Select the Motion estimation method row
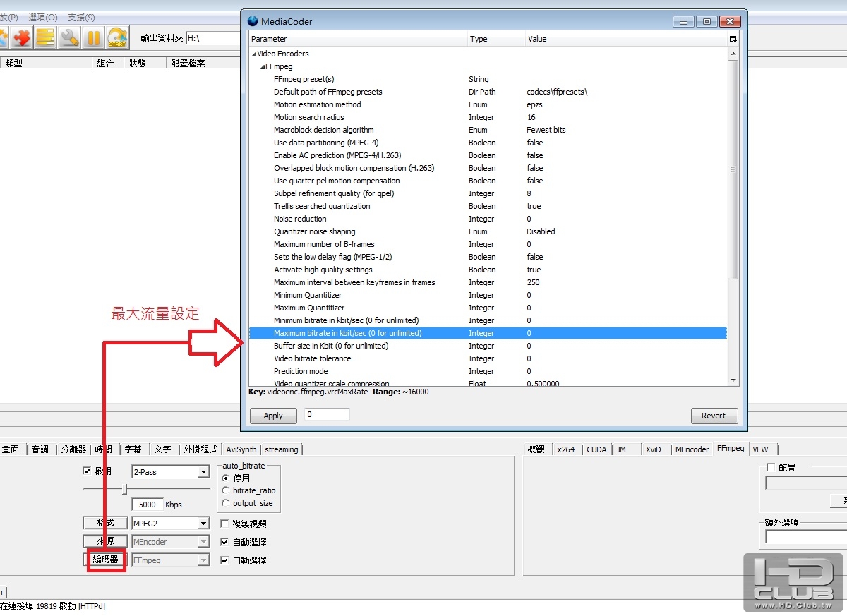Screen dimensions: 847x616 pos(488,104)
